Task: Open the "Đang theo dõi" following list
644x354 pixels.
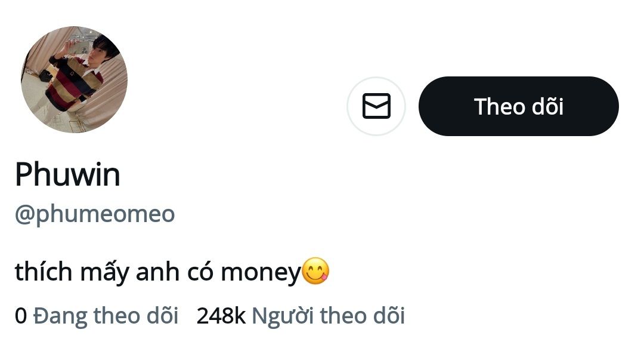Action: tap(106, 315)
